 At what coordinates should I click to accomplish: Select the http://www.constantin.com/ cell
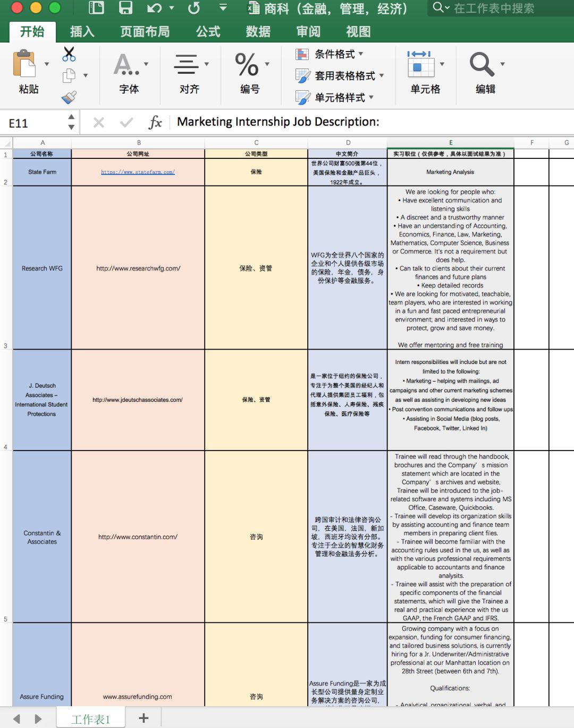138,537
